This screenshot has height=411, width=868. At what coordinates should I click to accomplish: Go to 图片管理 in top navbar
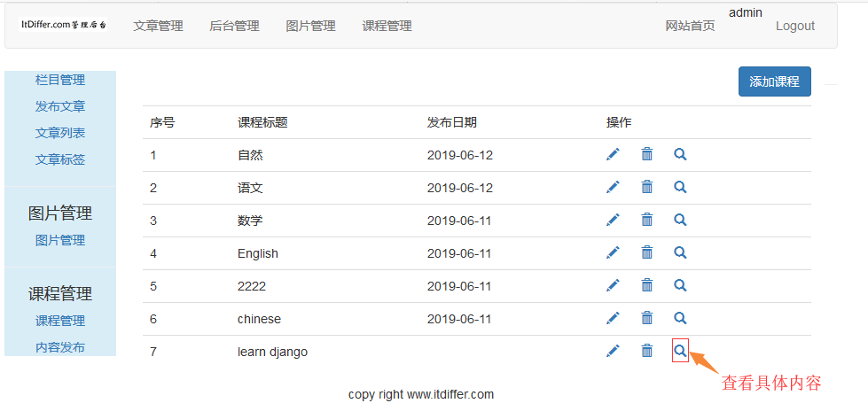[x=310, y=26]
